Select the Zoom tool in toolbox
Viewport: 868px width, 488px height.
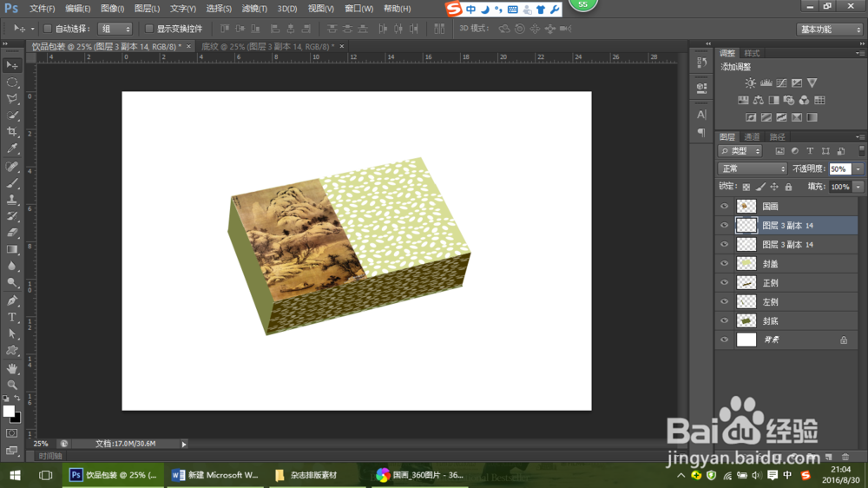(12, 385)
